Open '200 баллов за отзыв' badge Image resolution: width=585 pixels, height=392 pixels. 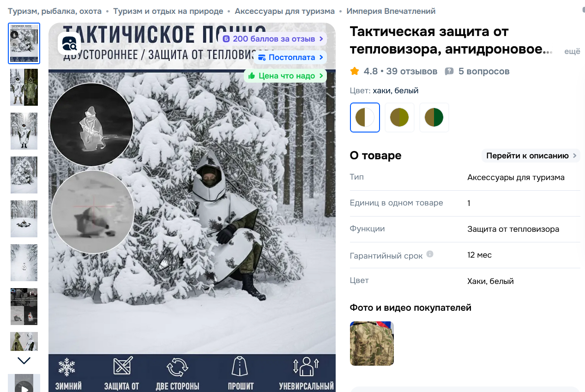pos(273,39)
